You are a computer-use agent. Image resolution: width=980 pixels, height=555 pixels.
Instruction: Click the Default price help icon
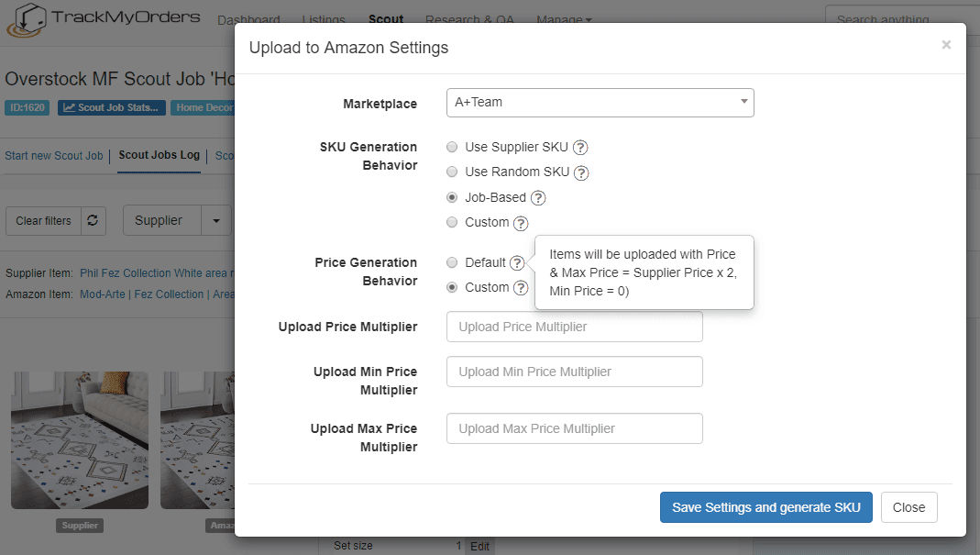pos(516,262)
